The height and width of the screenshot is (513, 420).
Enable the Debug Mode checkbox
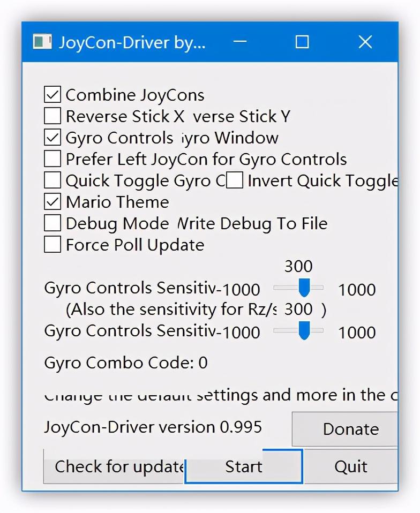coord(52,223)
